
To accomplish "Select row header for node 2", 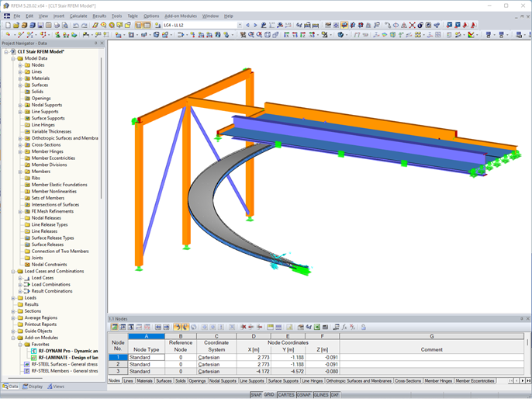I will [118, 364].
